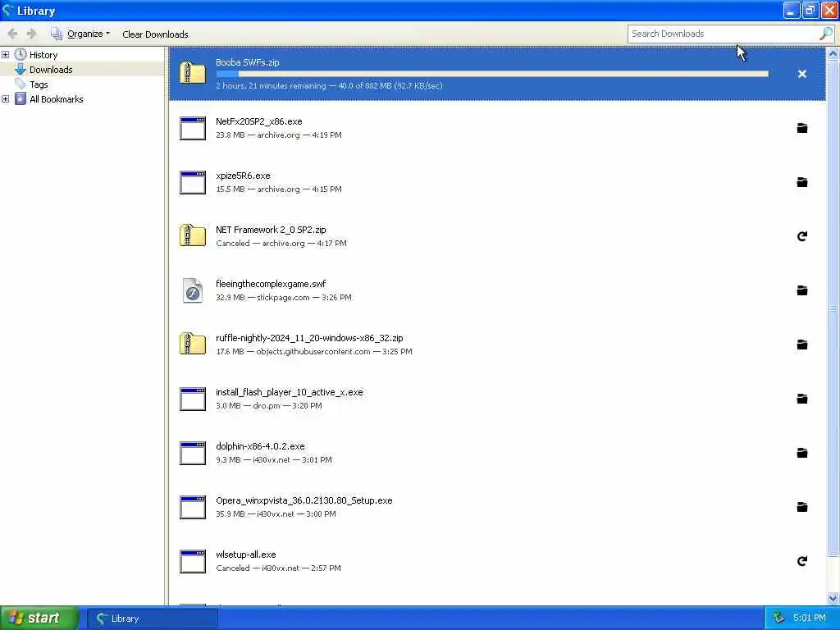This screenshot has height=630, width=840.
Task: Select History in the sidebar
Action: pos(43,55)
